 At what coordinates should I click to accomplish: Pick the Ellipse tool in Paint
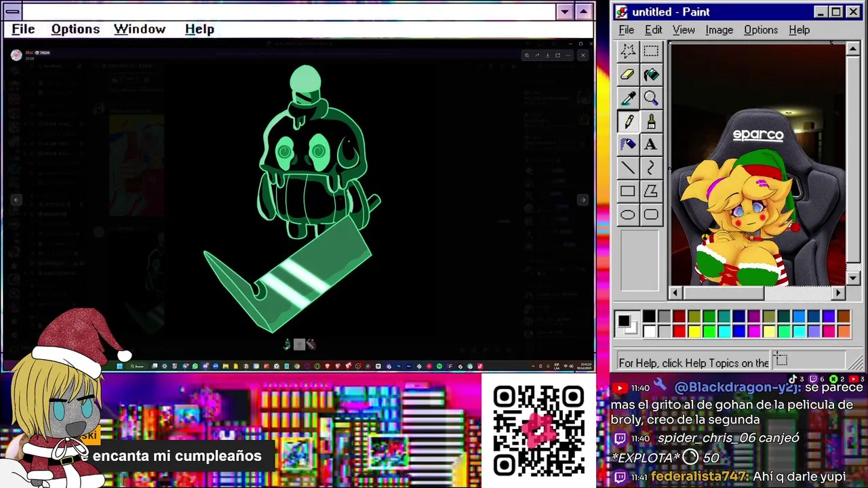(x=628, y=215)
